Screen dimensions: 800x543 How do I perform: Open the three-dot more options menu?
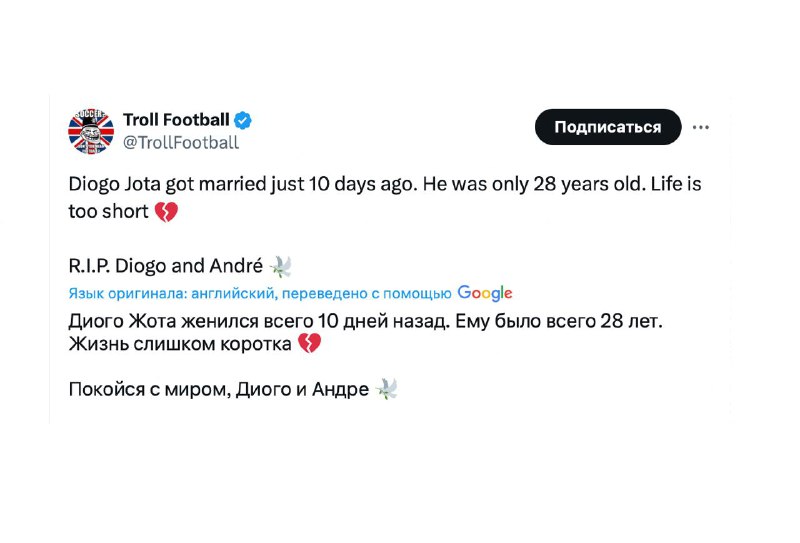[701, 127]
